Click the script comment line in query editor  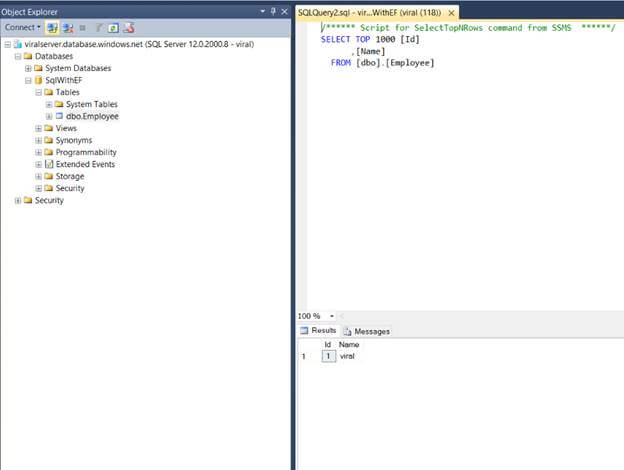(x=468, y=27)
